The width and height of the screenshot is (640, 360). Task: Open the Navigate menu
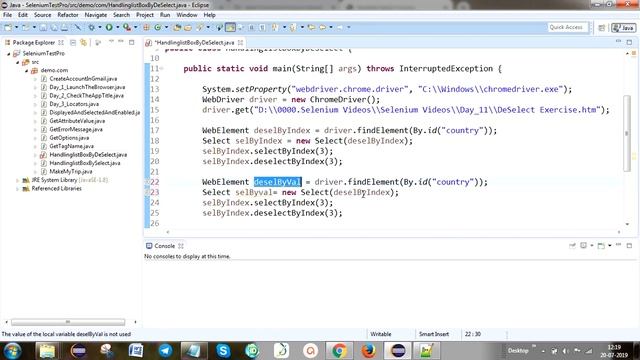point(96,15)
